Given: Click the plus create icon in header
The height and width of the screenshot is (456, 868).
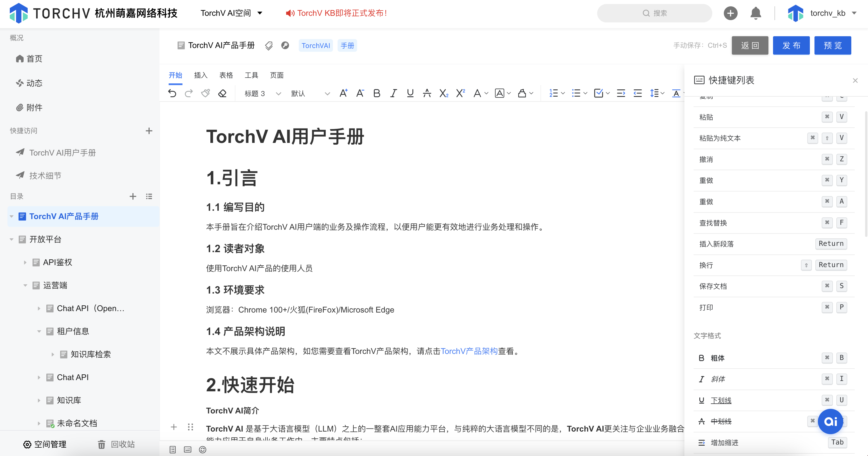Looking at the screenshot, I should click(730, 13).
